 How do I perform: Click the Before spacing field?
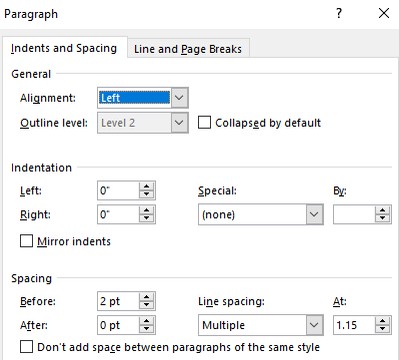click(118, 301)
